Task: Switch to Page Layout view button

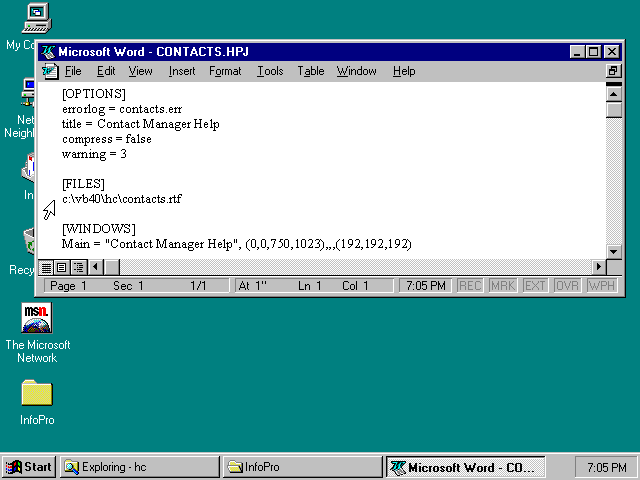Action: point(62,267)
